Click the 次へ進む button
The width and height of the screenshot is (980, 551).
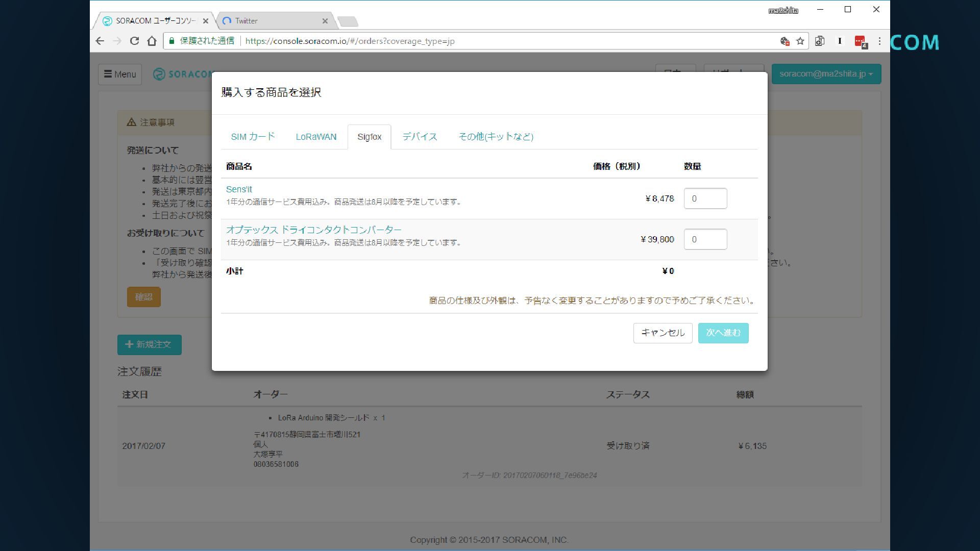pyautogui.click(x=723, y=333)
